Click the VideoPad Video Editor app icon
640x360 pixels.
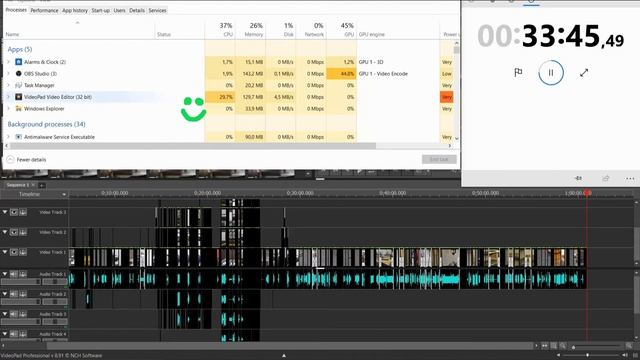click(18, 97)
